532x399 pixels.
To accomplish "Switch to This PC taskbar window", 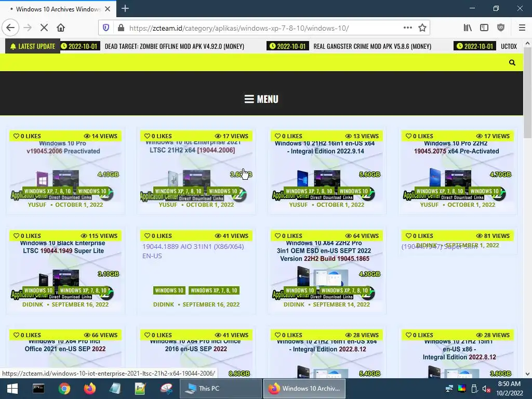I will [x=220, y=389].
